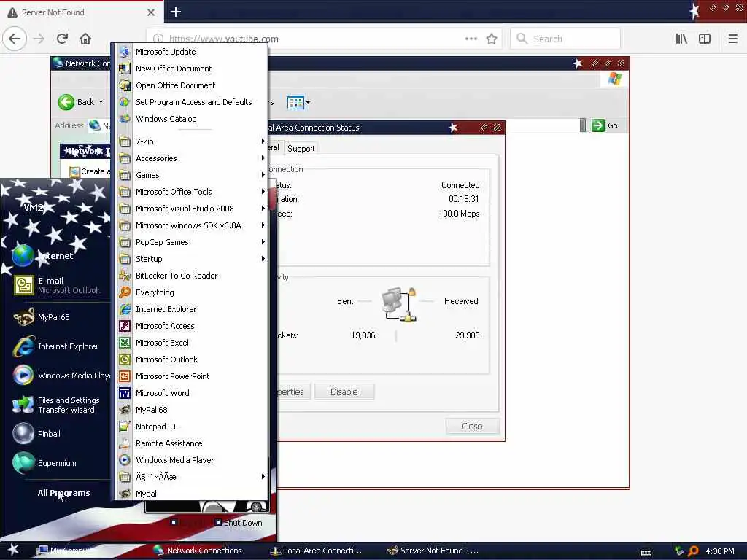Expand Startup folder
Image resolution: width=747 pixels, height=560 pixels.
[x=192, y=259]
